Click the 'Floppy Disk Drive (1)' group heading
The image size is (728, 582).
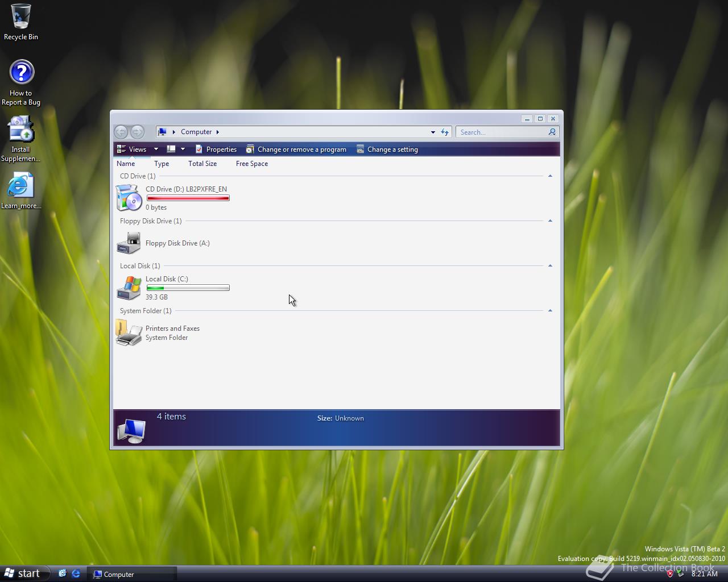point(151,221)
